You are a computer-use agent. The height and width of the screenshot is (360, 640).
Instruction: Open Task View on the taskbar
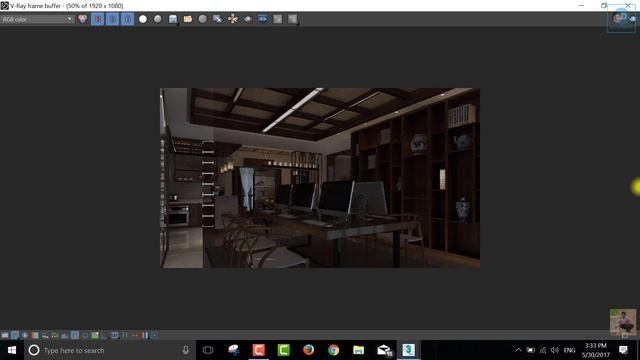click(208, 350)
